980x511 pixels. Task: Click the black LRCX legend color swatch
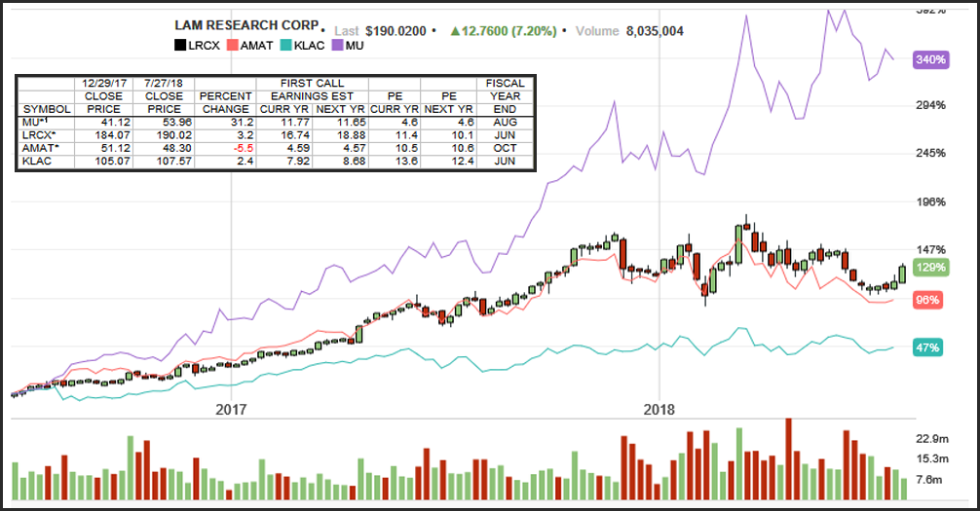click(180, 46)
